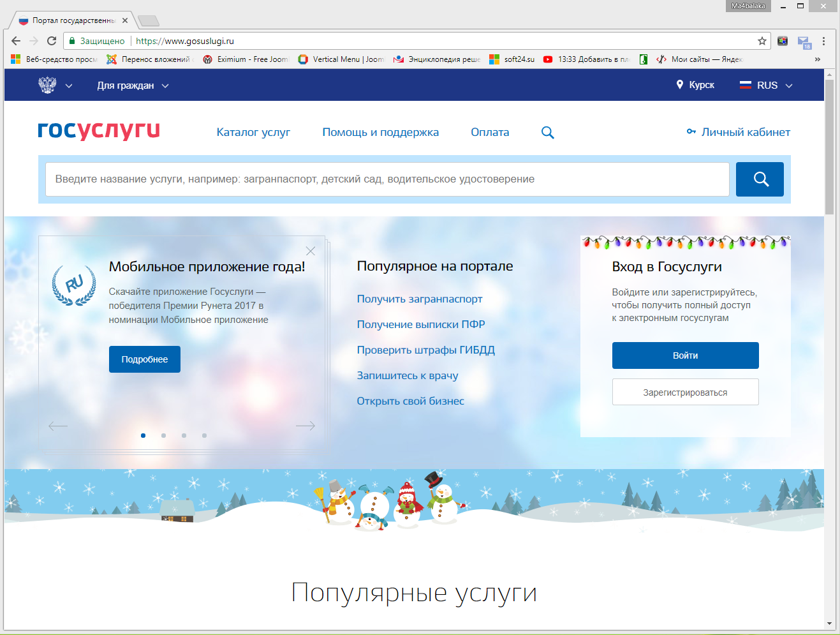Screen dimensions: 840x635
Task: Click the Войти button
Action: pos(685,355)
